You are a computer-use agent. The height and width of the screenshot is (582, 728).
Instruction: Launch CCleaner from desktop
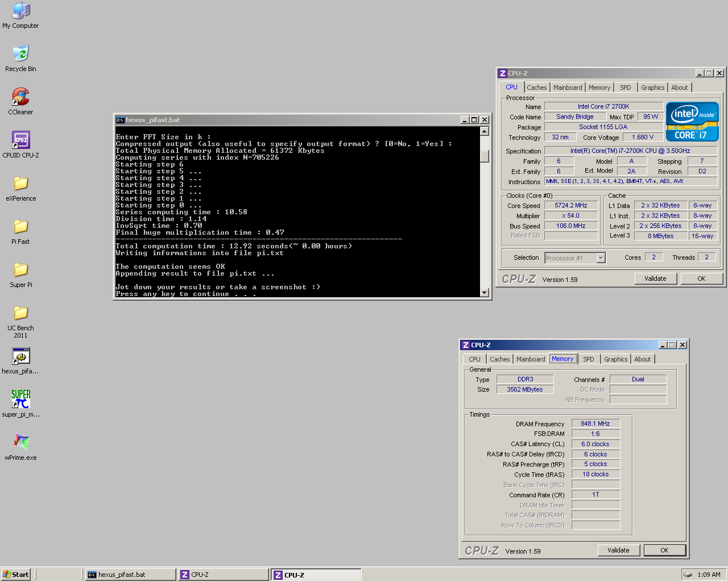pos(20,101)
